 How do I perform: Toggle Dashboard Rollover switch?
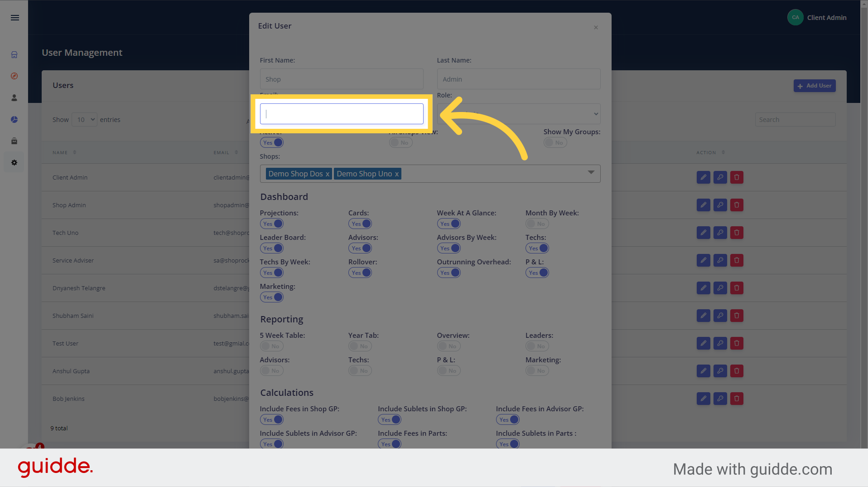click(360, 273)
